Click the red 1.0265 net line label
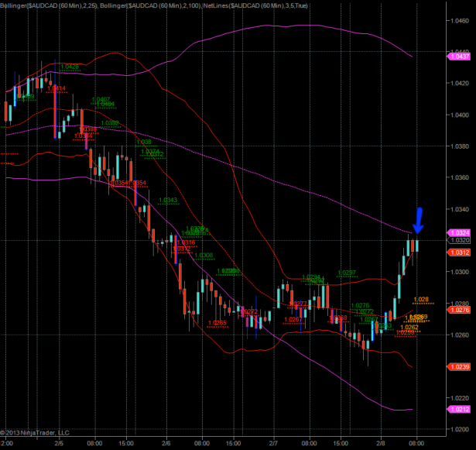 coord(217,322)
